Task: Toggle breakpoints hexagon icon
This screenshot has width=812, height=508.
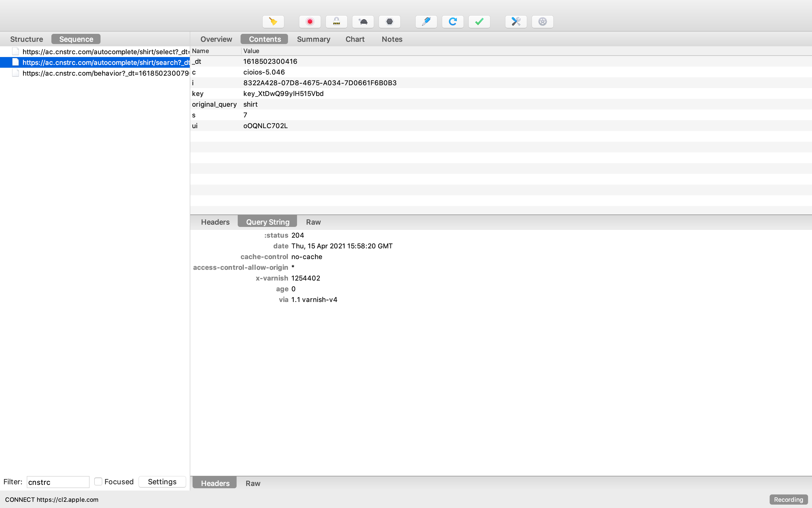Action: tap(389, 22)
